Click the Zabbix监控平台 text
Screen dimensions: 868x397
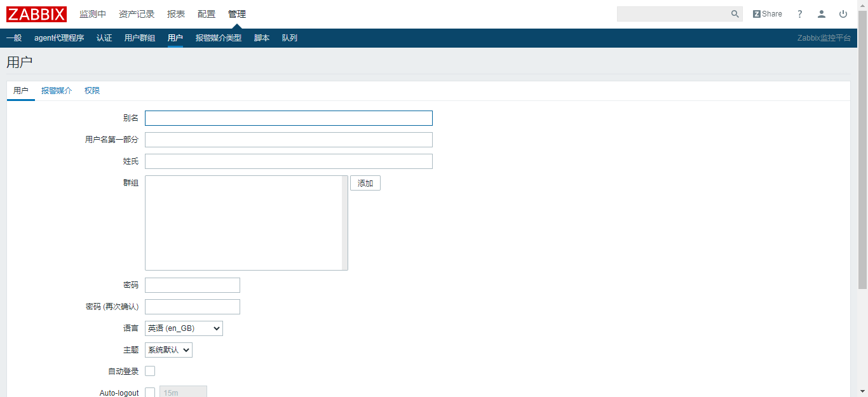[x=824, y=38]
